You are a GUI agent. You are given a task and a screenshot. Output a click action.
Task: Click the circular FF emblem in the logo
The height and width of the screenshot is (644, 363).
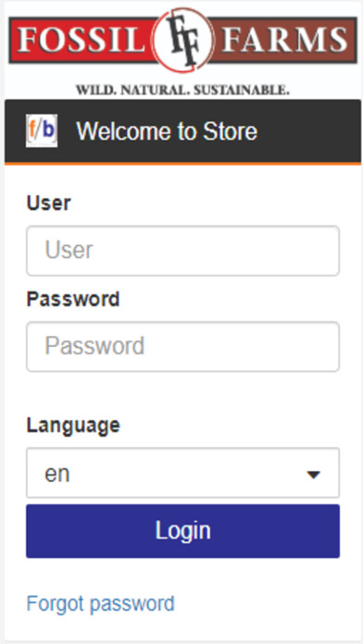click(x=183, y=40)
